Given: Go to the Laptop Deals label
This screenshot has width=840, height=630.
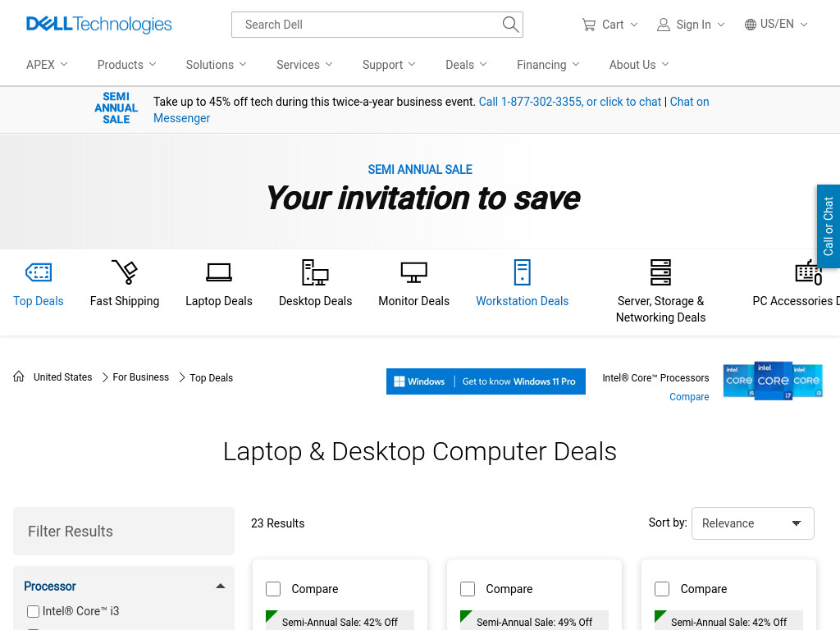Looking at the screenshot, I should pyautogui.click(x=219, y=301).
